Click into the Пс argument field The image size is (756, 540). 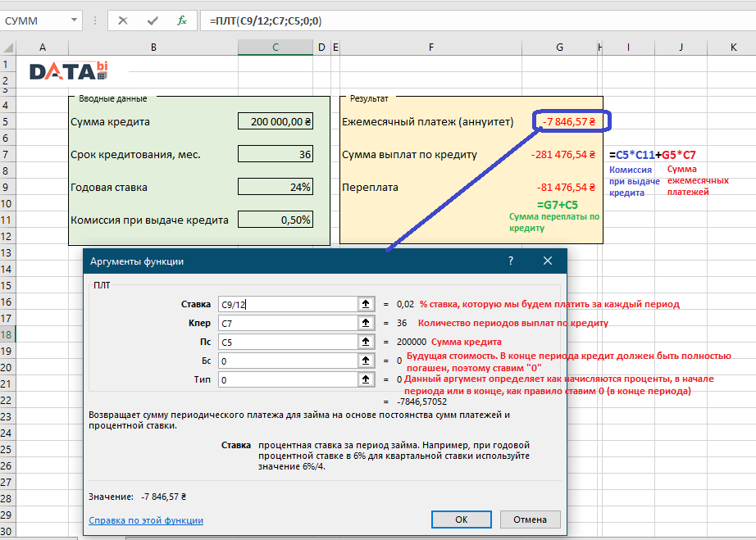(x=288, y=342)
